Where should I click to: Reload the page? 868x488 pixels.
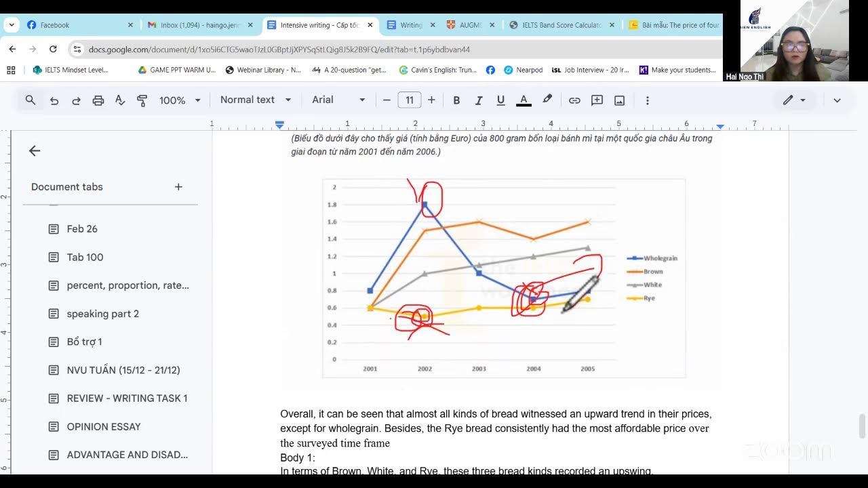point(53,49)
